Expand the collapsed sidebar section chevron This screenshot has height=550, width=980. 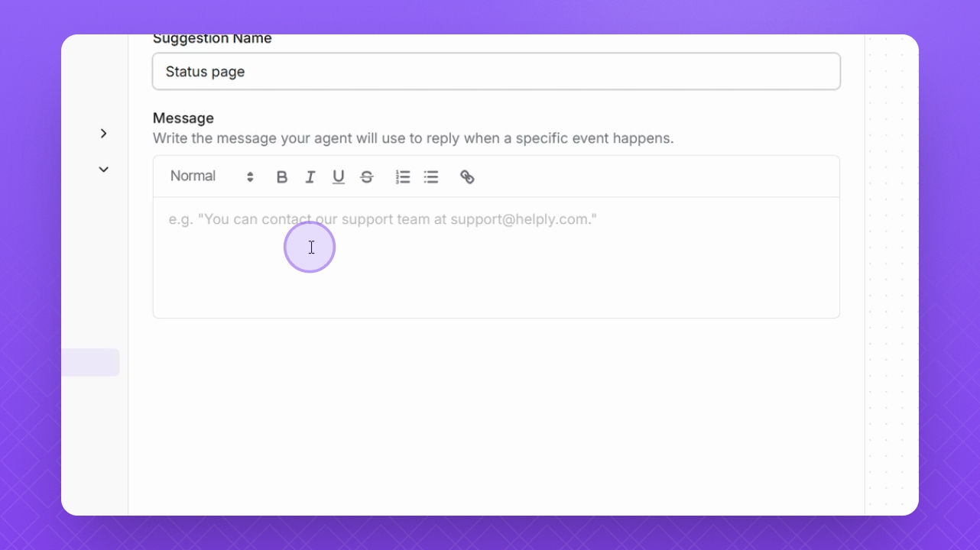pos(104,134)
